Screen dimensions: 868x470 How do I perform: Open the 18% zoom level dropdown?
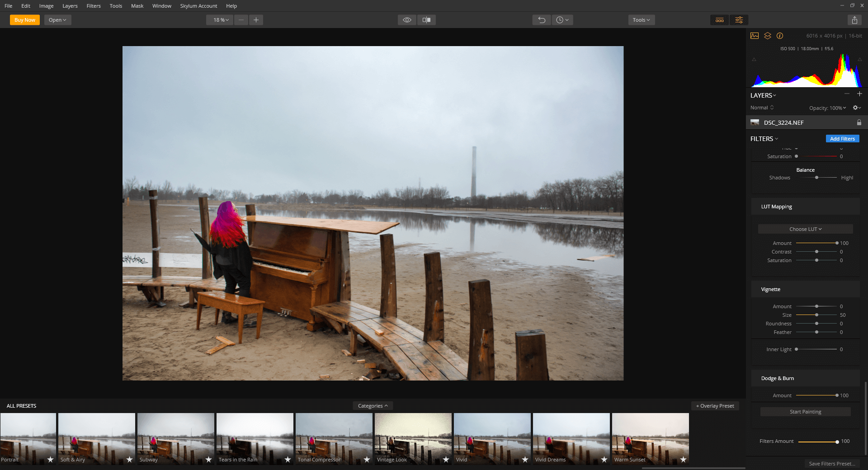tap(221, 20)
